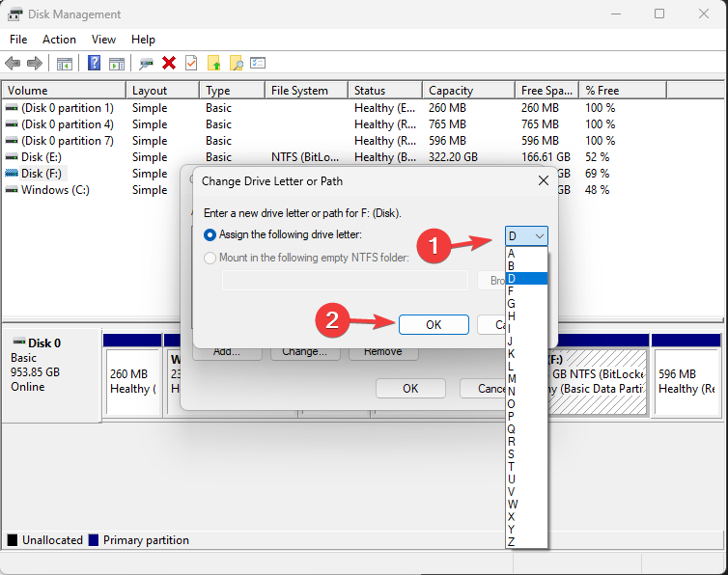Screen dimensions: 728x575
Task: Open the View menu
Action: coord(103,40)
